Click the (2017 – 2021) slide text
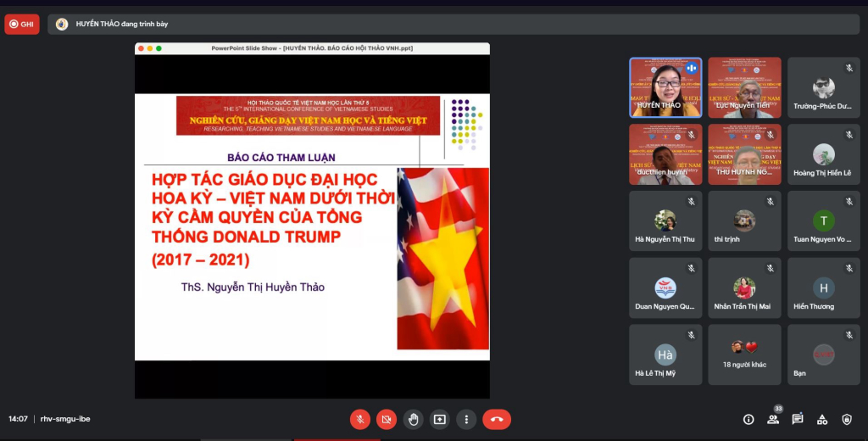This screenshot has height=441, width=868. tap(200, 260)
